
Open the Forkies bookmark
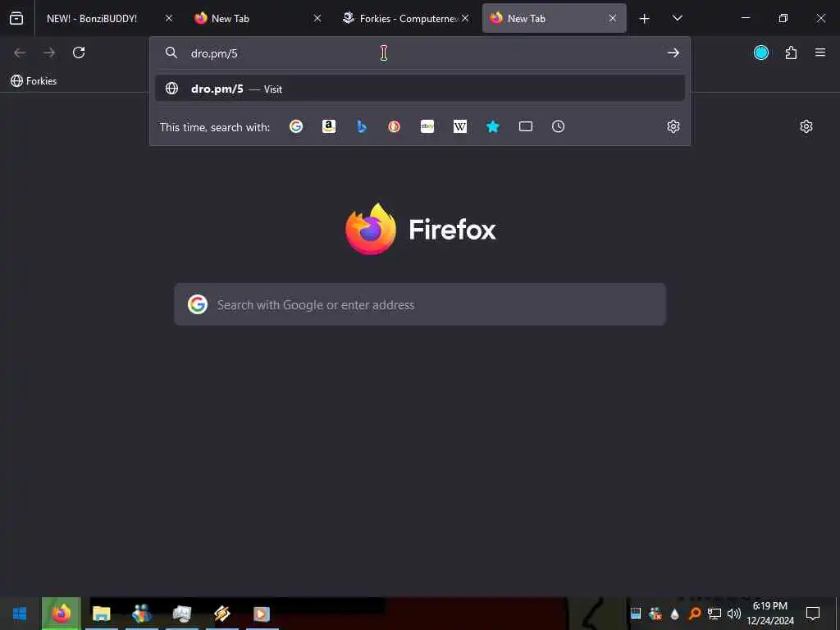[34, 81]
